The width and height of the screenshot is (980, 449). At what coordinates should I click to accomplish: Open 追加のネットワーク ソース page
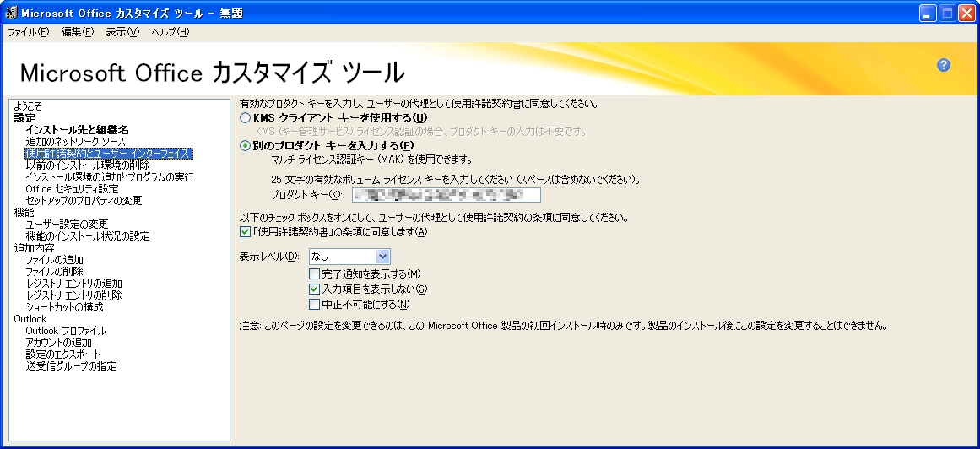[x=76, y=142]
